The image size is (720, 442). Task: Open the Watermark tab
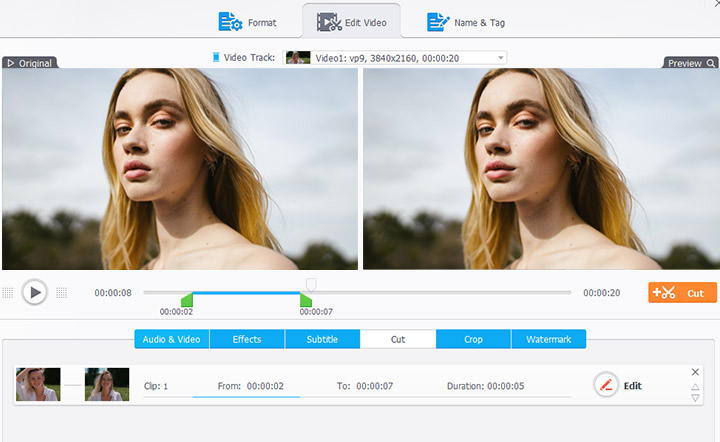coord(549,339)
